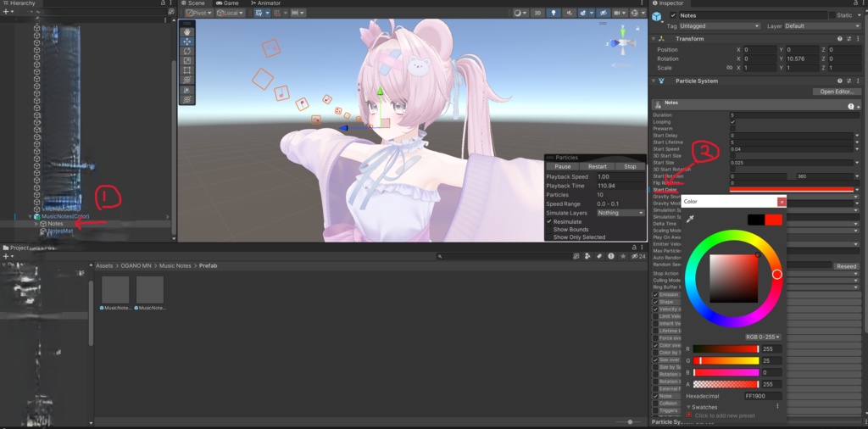The image size is (868, 429).
Task: Open the Layer dropdown (Default)
Action: [822, 26]
